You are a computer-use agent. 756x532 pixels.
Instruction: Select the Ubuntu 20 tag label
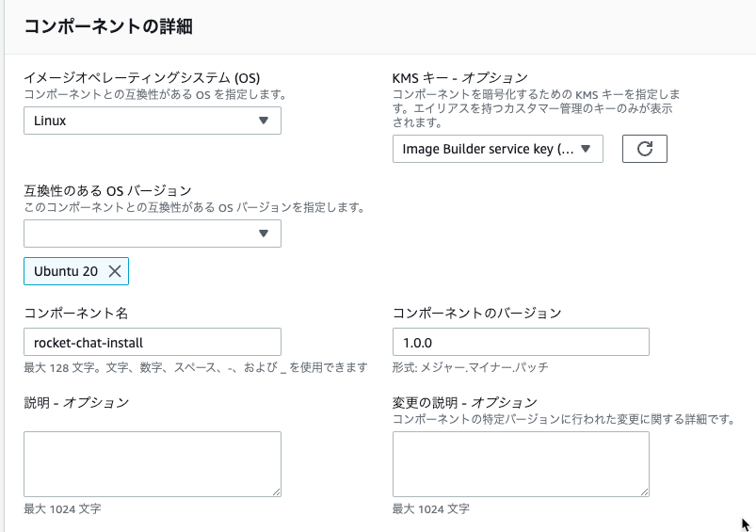(66, 271)
